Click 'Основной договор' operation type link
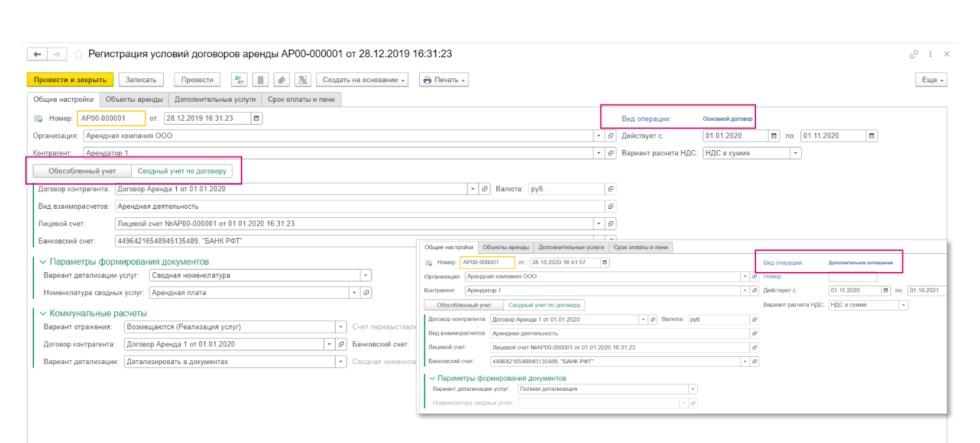Image resolution: width=980 pixels, height=443 pixels. [x=727, y=119]
